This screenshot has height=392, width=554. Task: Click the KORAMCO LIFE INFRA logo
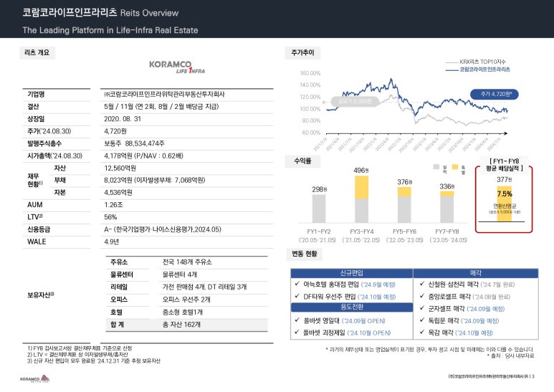pos(176,67)
